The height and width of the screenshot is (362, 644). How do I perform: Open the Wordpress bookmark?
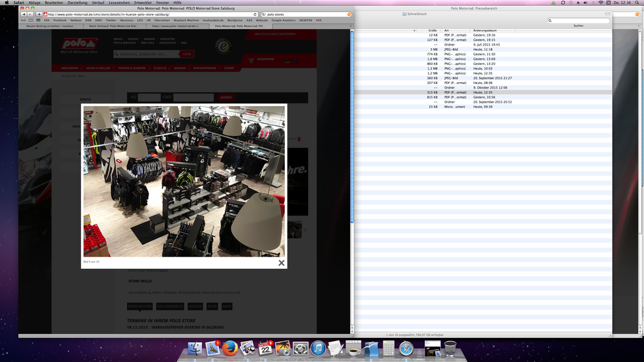tap(235, 20)
